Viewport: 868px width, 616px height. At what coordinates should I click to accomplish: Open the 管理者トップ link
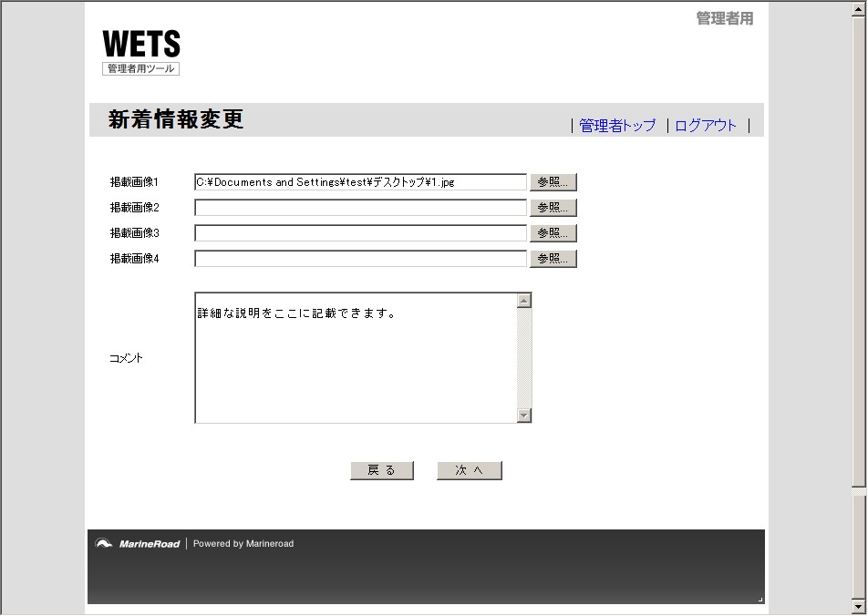click(x=617, y=126)
